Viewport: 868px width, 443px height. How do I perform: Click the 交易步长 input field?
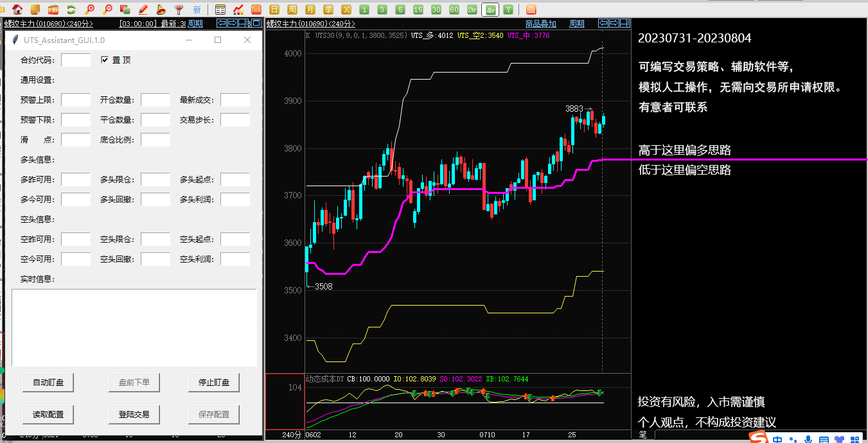click(x=235, y=119)
